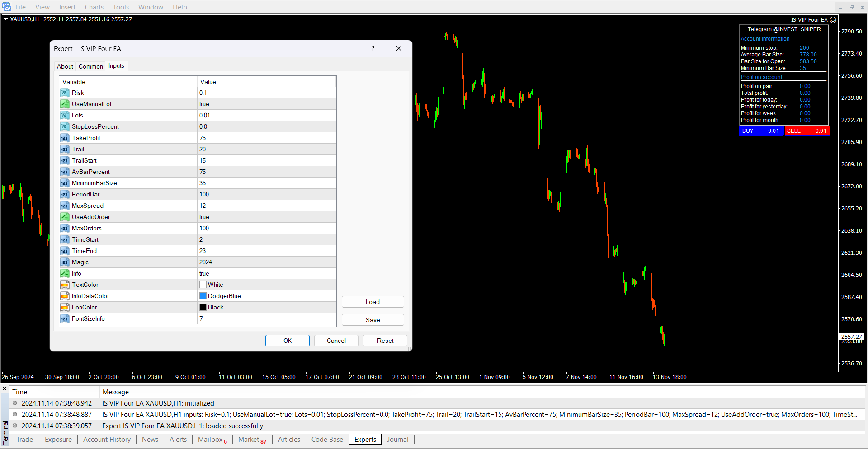This screenshot has width=868, height=449.
Task: Click the Risk variable type icon
Action: click(x=65, y=93)
